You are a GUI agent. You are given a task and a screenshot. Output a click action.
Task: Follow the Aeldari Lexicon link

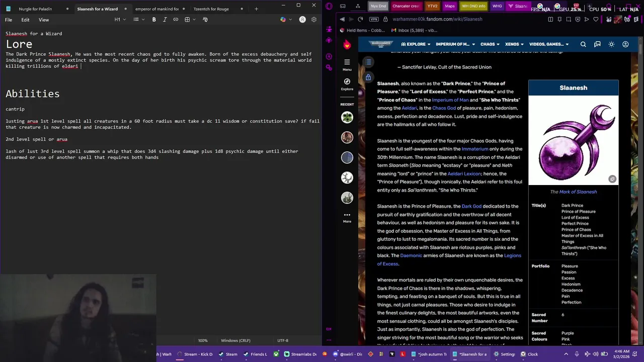[x=464, y=173]
